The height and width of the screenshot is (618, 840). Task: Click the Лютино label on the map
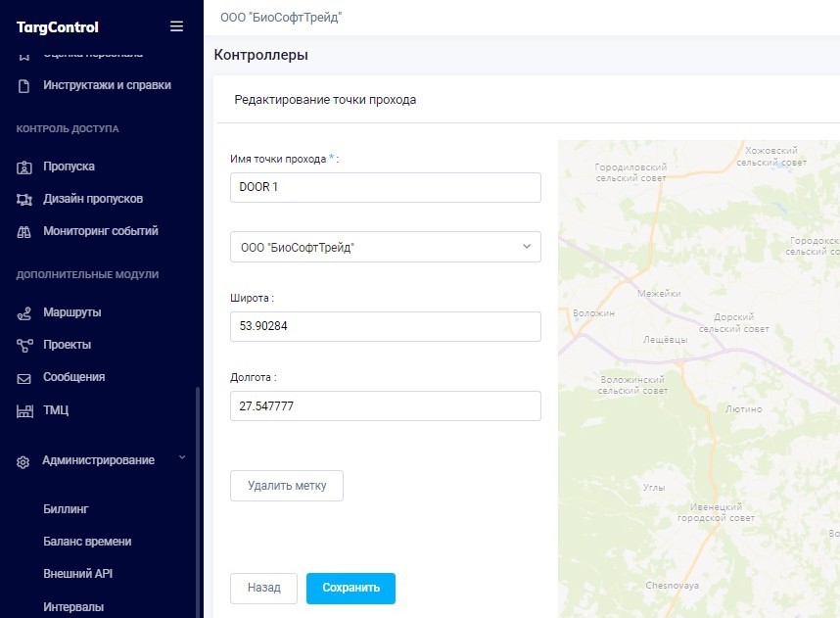744,409
